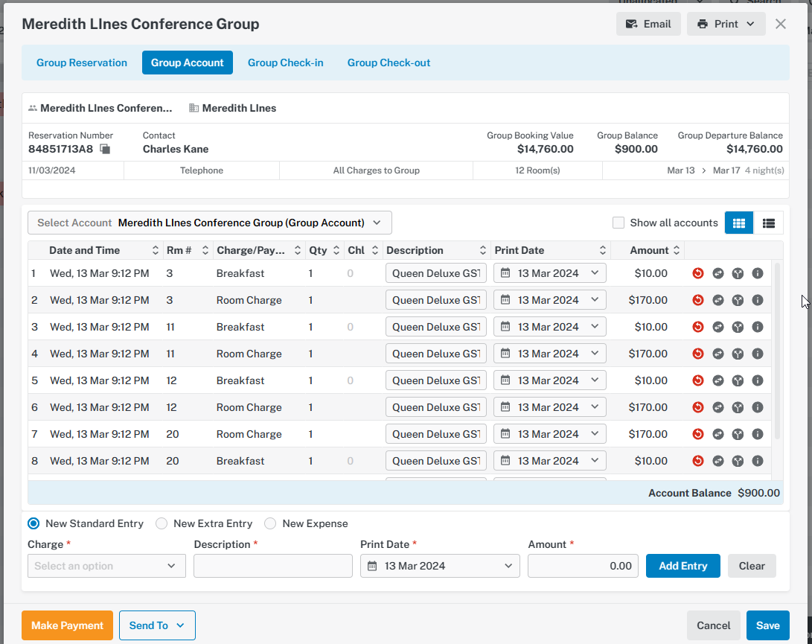Click the transfer arrows icon in row 1
812x644 pixels.
(717, 273)
